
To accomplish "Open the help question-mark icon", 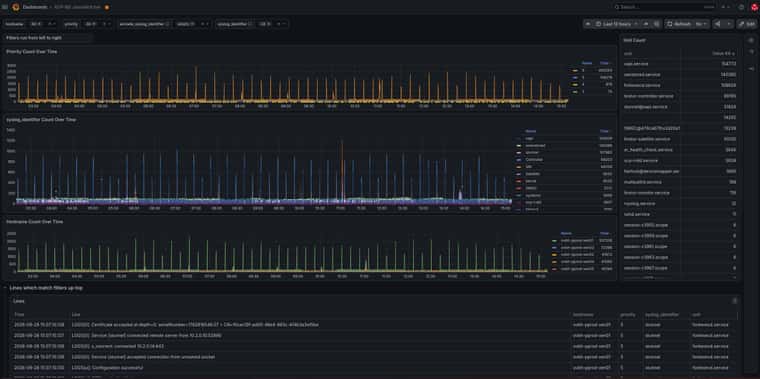I will click(x=741, y=7).
